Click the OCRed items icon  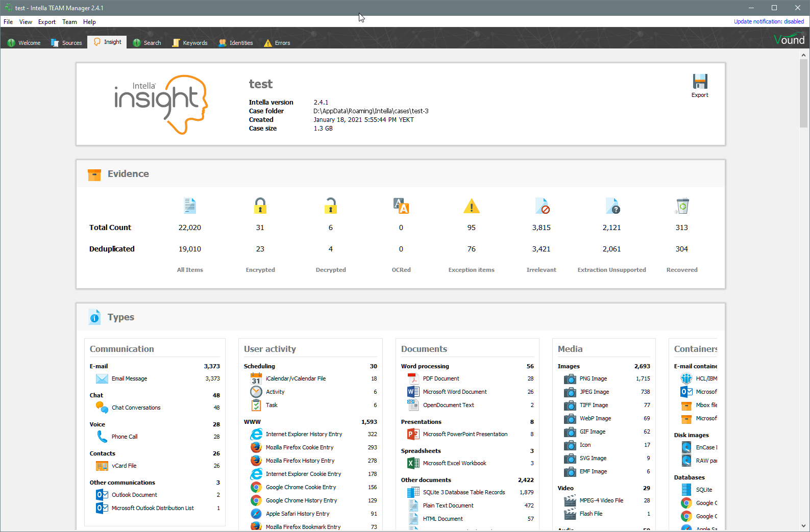pos(401,206)
